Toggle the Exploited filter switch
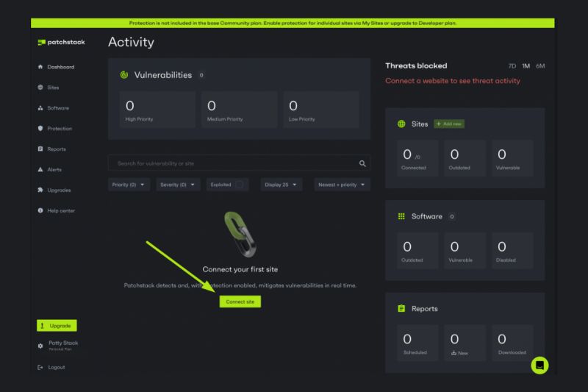Image resolution: width=588 pixels, height=392 pixels. point(240,185)
